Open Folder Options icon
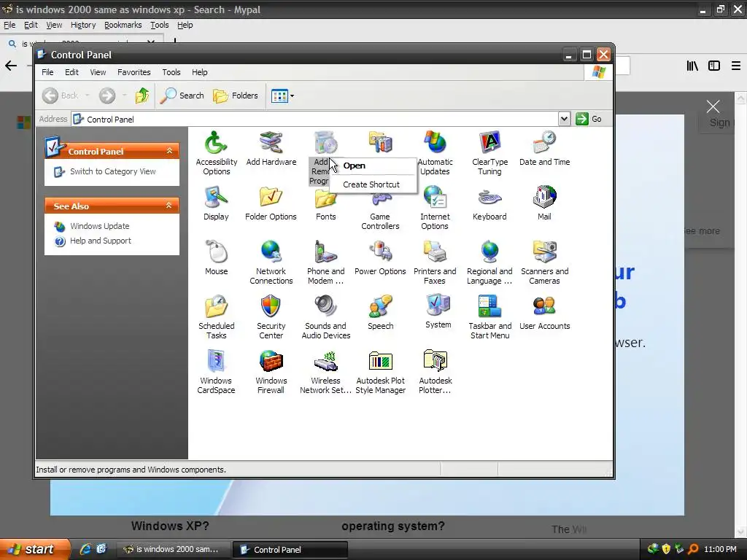The width and height of the screenshot is (747, 560). coord(271,203)
